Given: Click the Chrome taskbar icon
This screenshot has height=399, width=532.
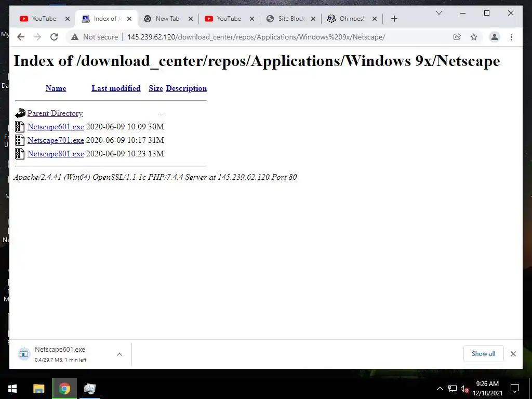Looking at the screenshot, I should coord(64,389).
